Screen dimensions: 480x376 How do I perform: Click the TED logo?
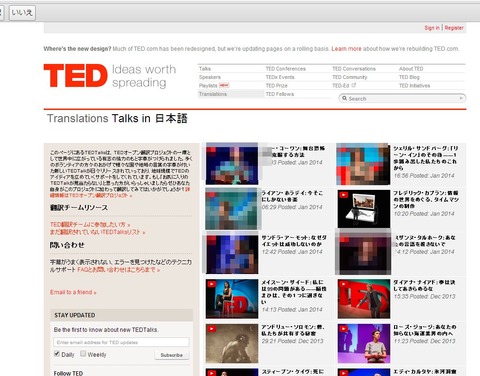76,76
